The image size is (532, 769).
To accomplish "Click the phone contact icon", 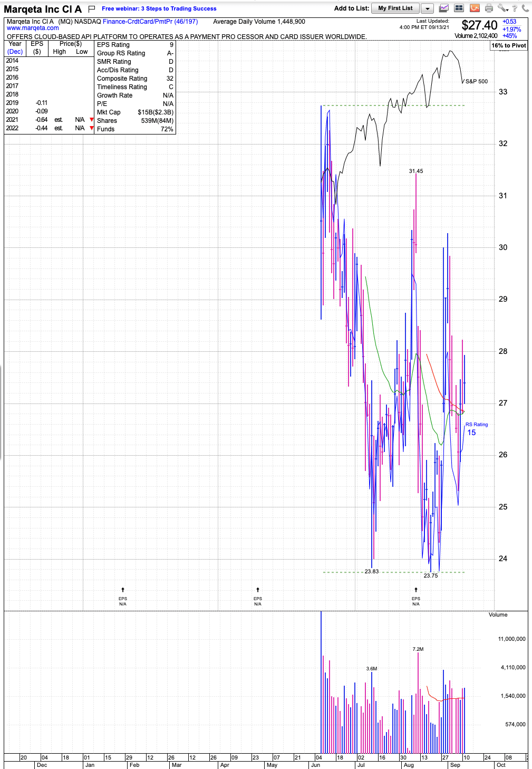I will pyautogui.click(x=525, y=8).
